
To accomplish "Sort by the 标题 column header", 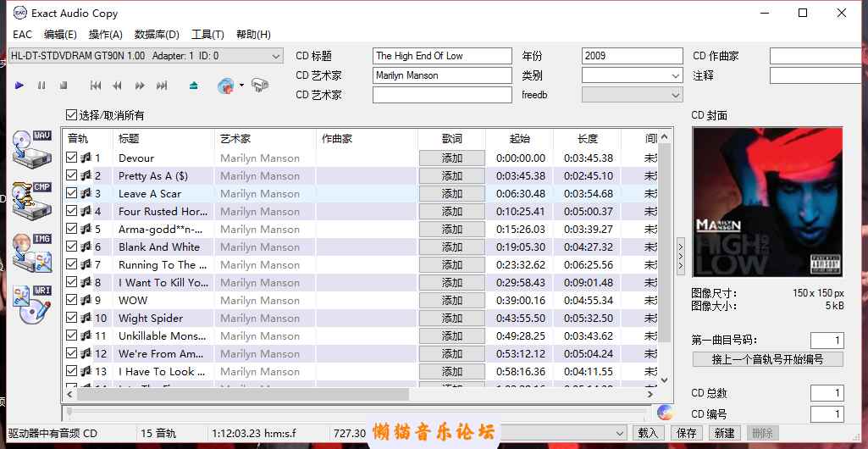I will click(163, 139).
